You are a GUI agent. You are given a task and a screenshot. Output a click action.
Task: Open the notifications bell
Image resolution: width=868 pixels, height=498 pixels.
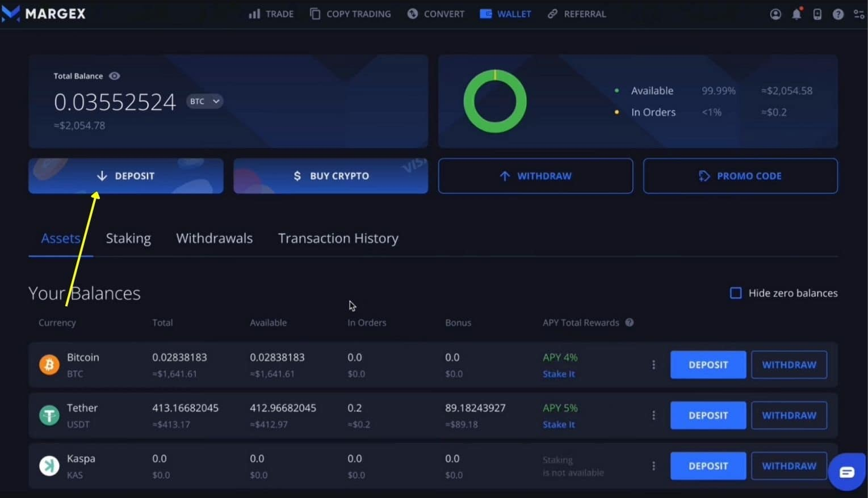coord(796,14)
